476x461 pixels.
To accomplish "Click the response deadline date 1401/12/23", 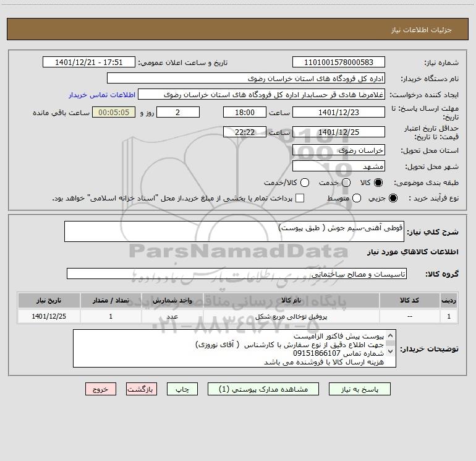I will tap(339, 112).
